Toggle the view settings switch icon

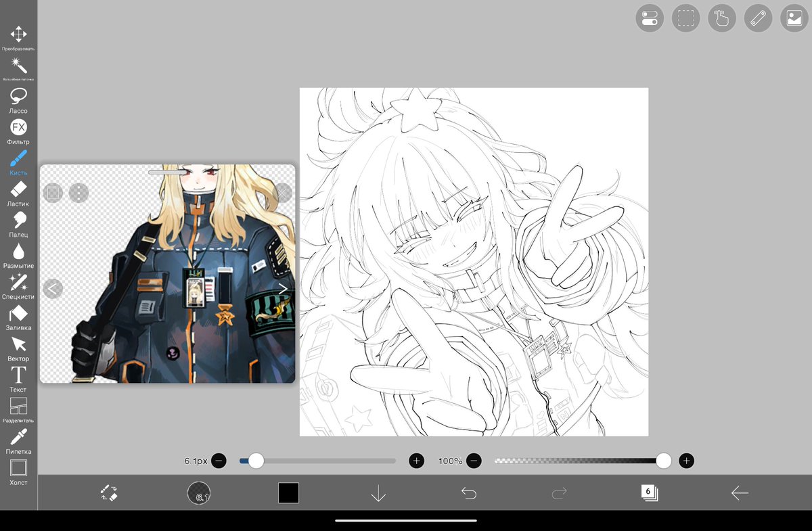650,18
